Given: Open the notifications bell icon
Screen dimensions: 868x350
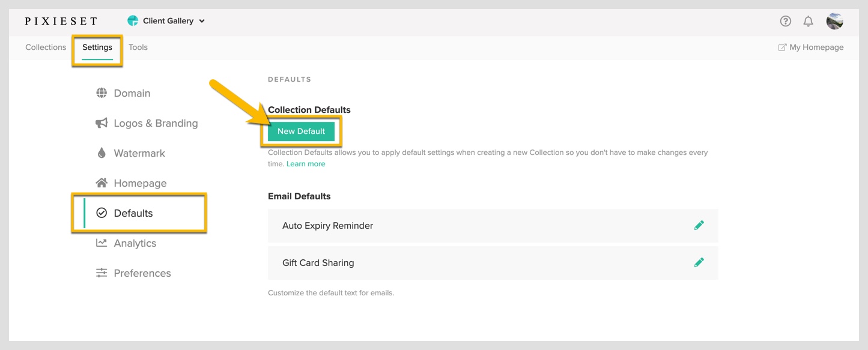Looking at the screenshot, I should click(x=809, y=21).
